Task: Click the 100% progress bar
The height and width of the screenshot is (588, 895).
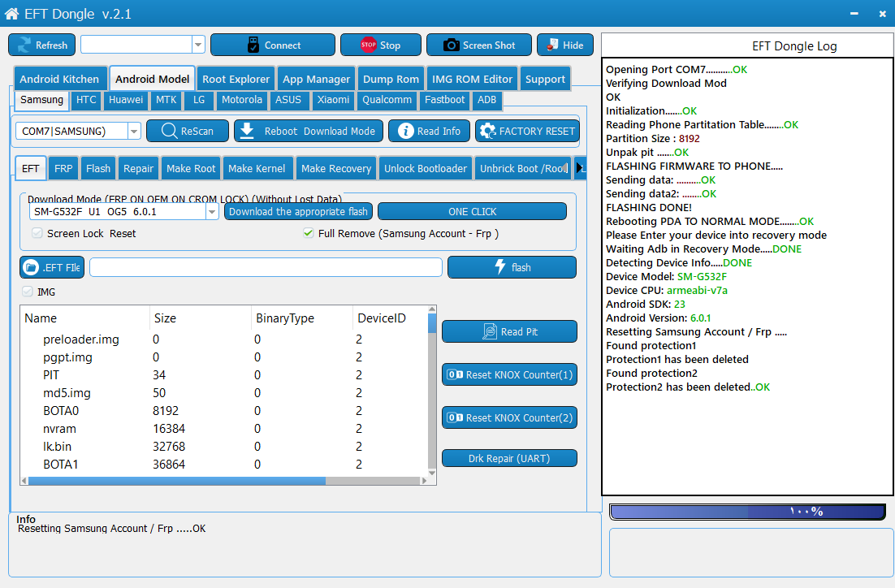Action: [747, 512]
